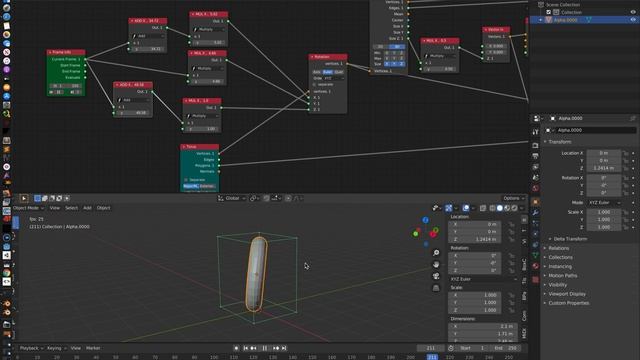
Task: Open the Output properties tab
Action: point(535,156)
